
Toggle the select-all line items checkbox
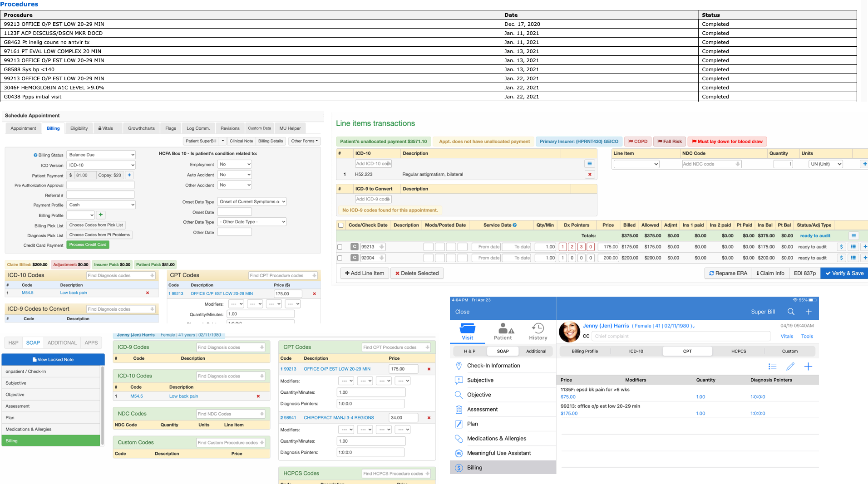coord(340,225)
